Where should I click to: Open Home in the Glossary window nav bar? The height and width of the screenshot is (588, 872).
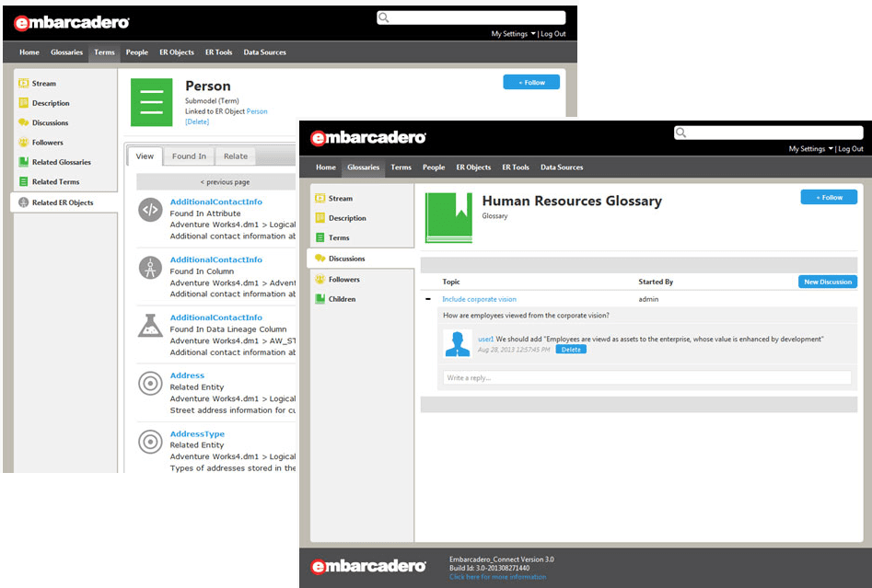point(326,167)
